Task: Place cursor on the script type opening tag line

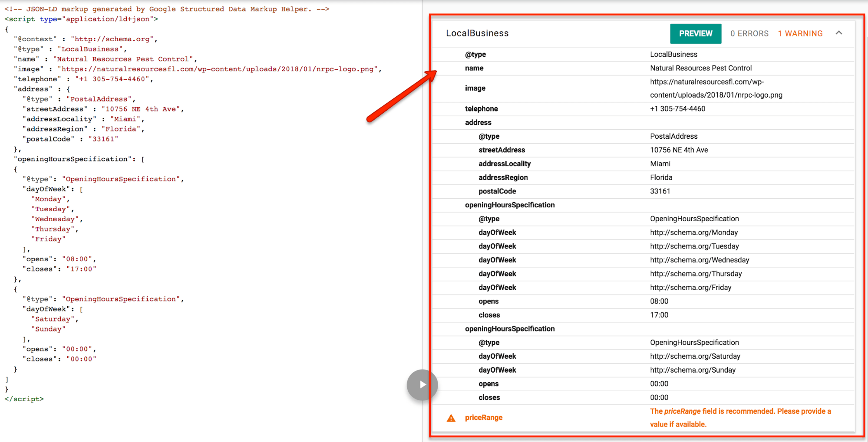Action: coord(81,19)
